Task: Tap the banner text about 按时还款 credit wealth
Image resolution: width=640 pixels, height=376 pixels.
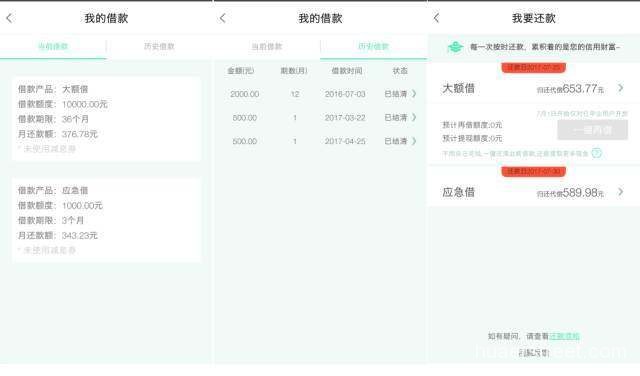Action: pos(545,47)
